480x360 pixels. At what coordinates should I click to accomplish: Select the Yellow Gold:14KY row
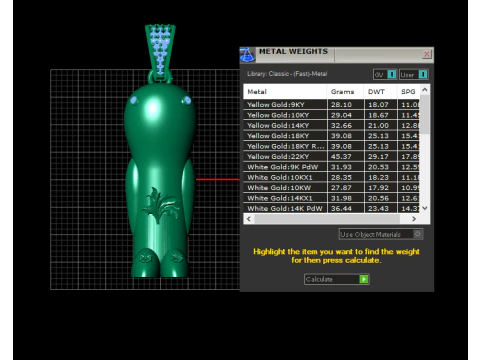pyautogui.click(x=331, y=125)
